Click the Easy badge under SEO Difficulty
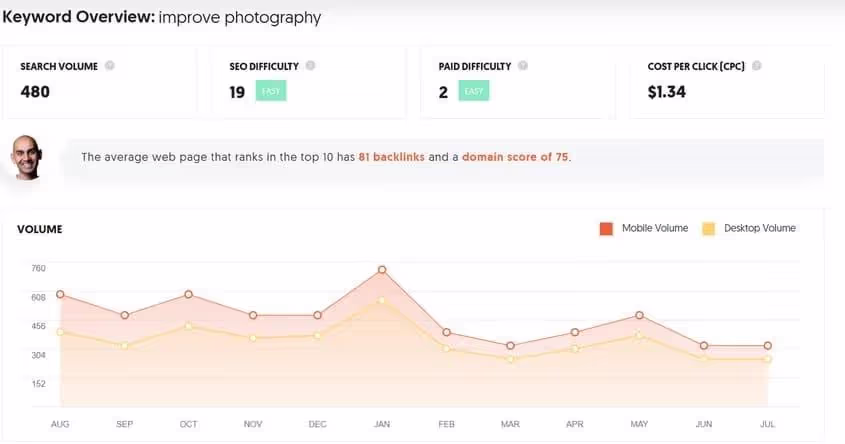This screenshot has width=845, height=444. (x=271, y=91)
